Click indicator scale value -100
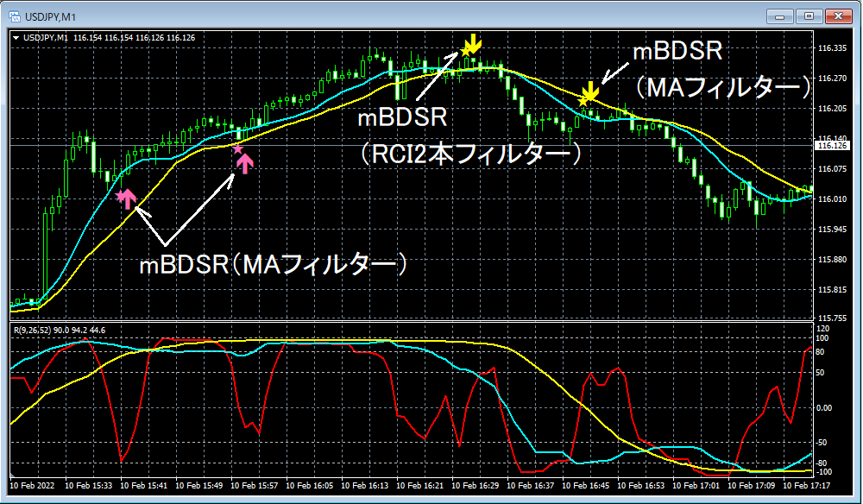This screenshot has height=504, width=863. [x=824, y=473]
